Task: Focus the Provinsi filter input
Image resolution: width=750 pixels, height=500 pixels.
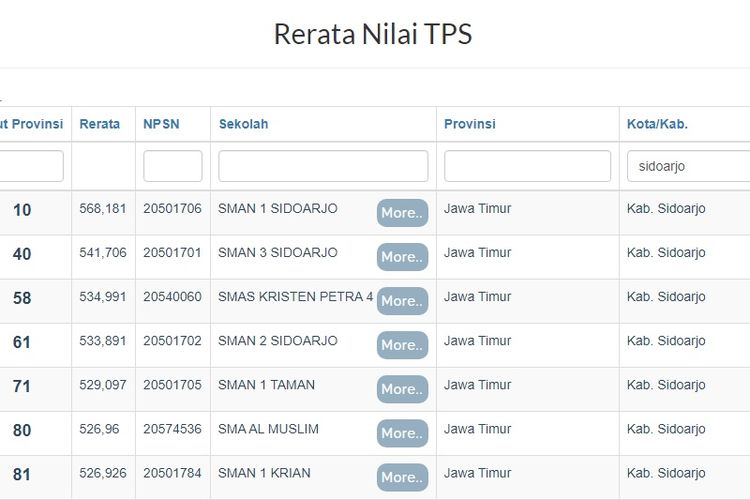Action: pyautogui.click(x=527, y=166)
